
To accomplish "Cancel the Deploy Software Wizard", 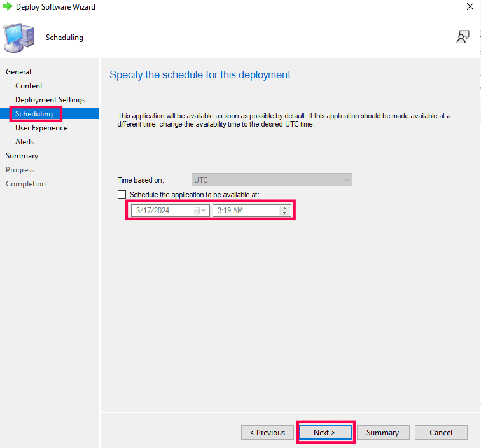I will coord(441,432).
